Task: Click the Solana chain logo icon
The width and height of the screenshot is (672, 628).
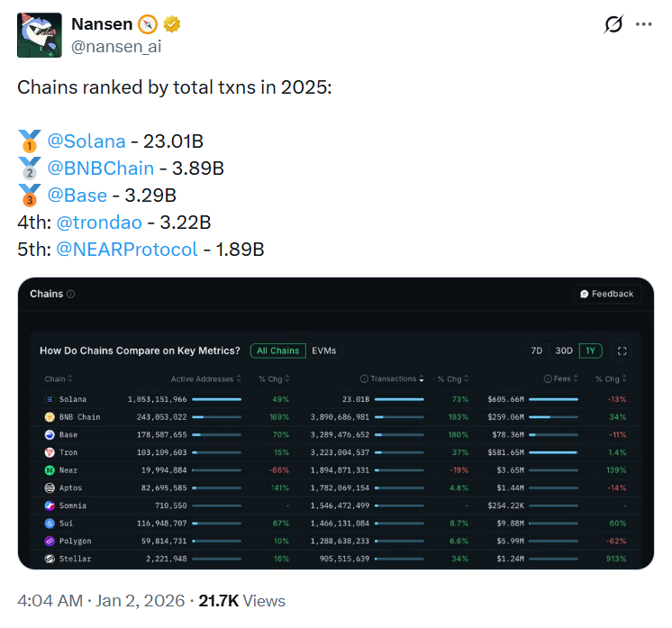Action: coord(50,399)
